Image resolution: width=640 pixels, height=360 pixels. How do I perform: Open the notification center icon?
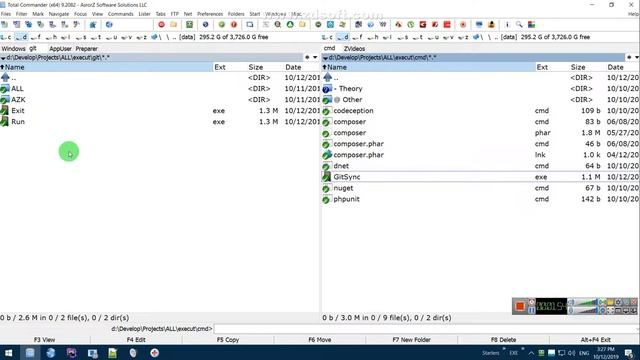click(x=629, y=353)
